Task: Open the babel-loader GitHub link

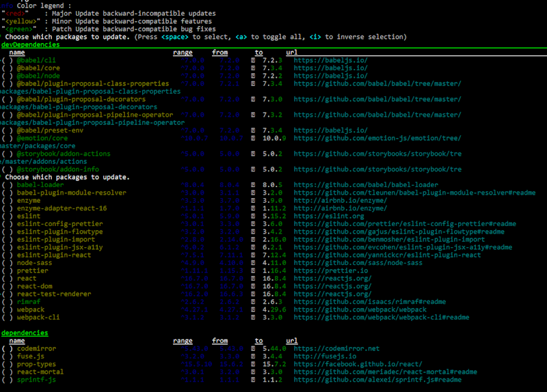Action: pyautogui.click(x=366, y=185)
